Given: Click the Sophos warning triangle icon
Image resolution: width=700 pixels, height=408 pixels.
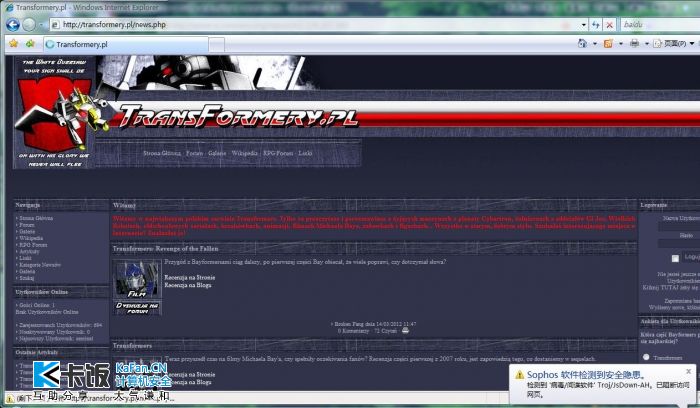Looking at the screenshot, I should click(520, 375).
